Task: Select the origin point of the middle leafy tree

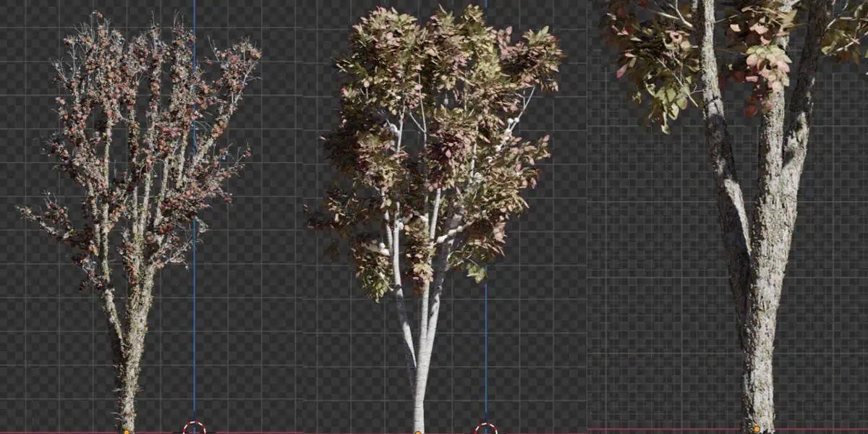Action: click(x=418, y=432)
